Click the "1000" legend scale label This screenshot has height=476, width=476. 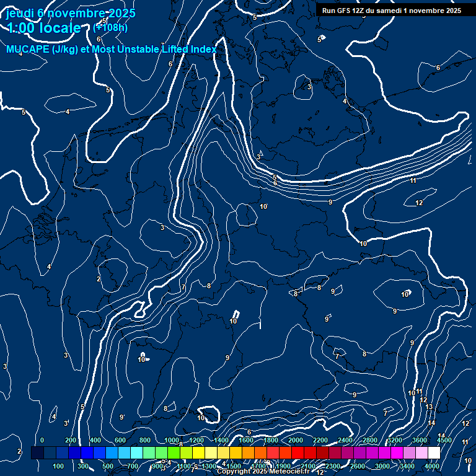(x=172, y=440)
